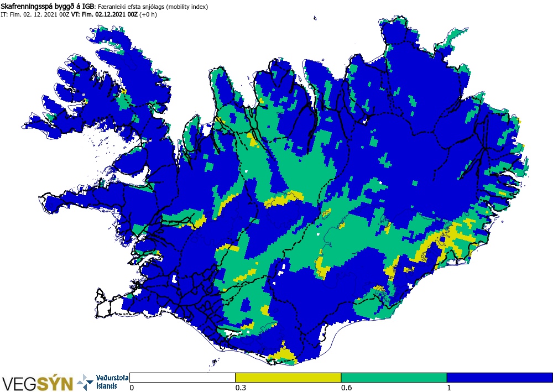Click the '(+0 h)' forecast offset text
This screenshot has height=392, width=553.
pos(148,15)
